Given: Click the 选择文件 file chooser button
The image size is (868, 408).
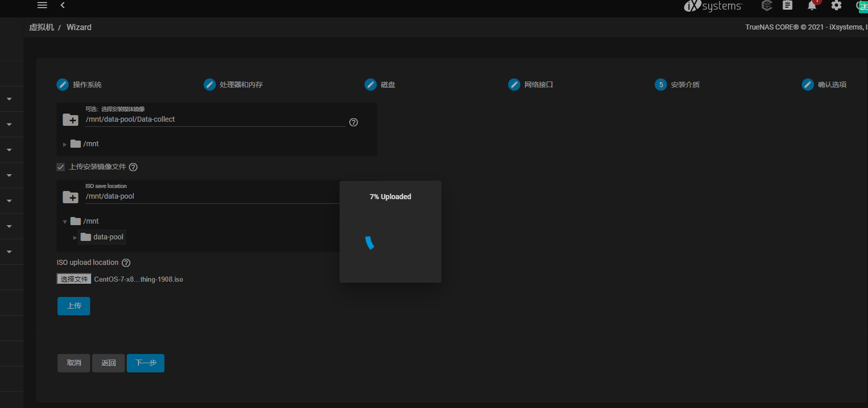Looking at the screenshot, I should coord(74,279).
